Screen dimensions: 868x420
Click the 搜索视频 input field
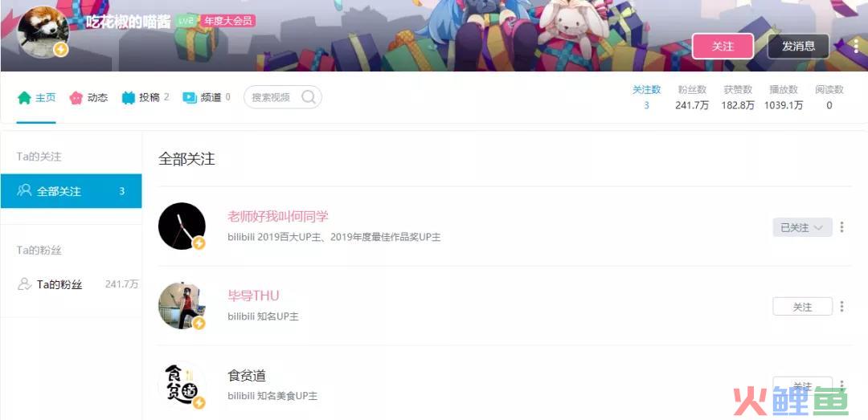[282, 97]
